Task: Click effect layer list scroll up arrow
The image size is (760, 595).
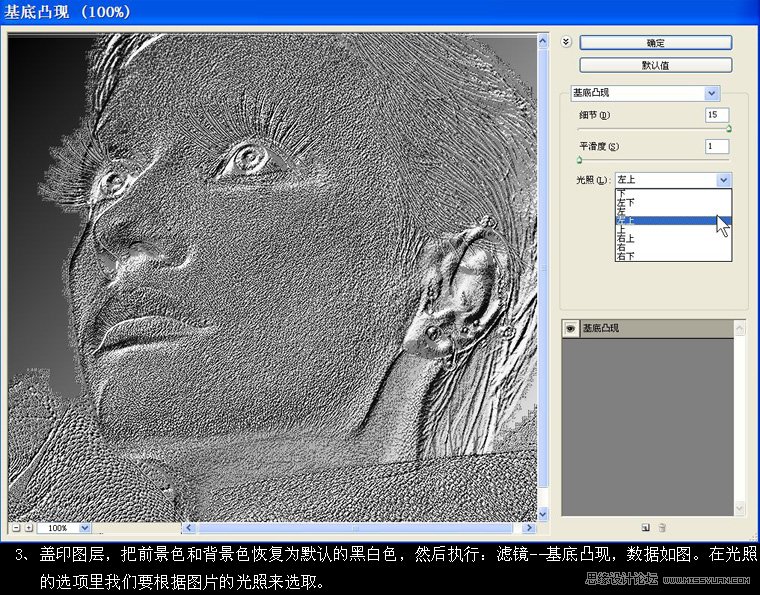Action: [x=740, y=329]
